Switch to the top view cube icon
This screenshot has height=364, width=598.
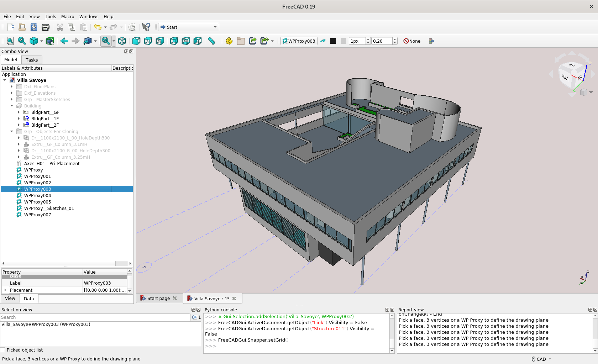(x=148, y=41)
